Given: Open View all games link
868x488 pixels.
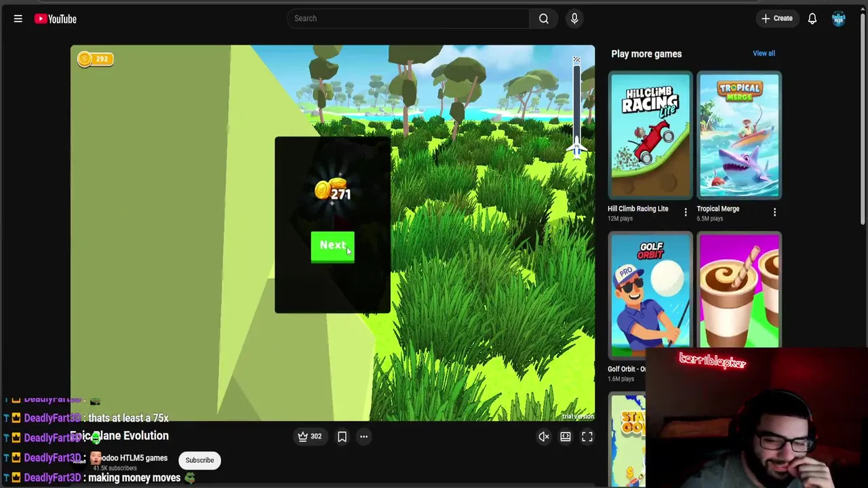Looking at the screenshot, I should 764,53.
